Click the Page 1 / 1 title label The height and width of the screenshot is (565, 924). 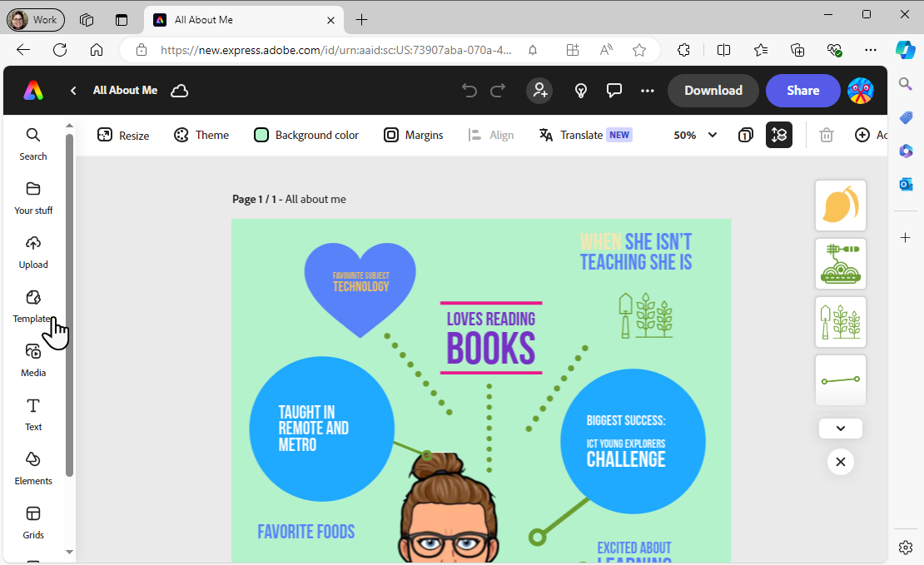point(289,199)
